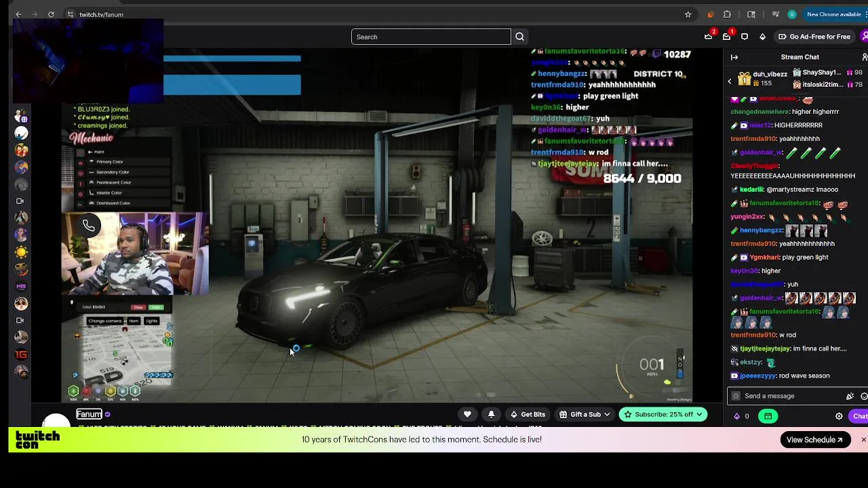The width and height of the screenshot is (868, 488).
Task: Open Prime Loot crown icon
Action: coord(709,37)
